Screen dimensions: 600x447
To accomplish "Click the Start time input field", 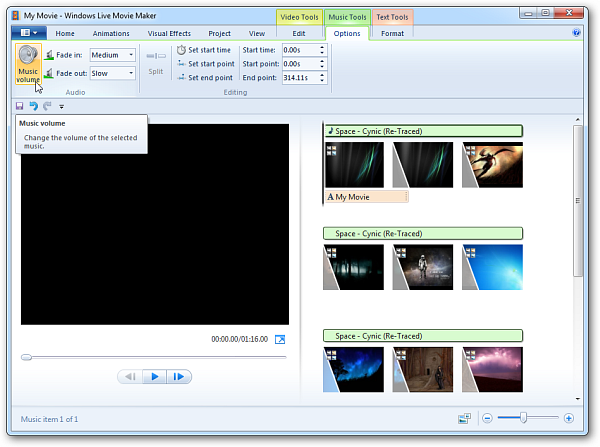I will (305, 49).
